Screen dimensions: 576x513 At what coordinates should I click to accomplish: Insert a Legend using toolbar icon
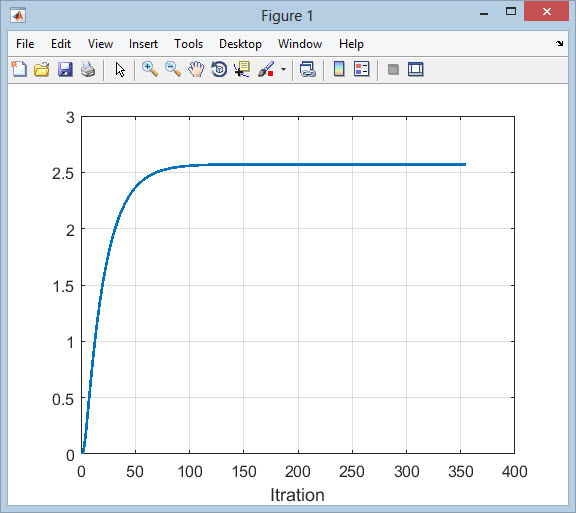coord(361,69)
